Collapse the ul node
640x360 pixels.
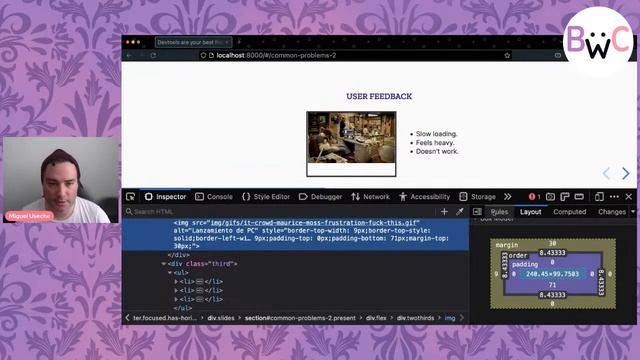click(170, 273)
